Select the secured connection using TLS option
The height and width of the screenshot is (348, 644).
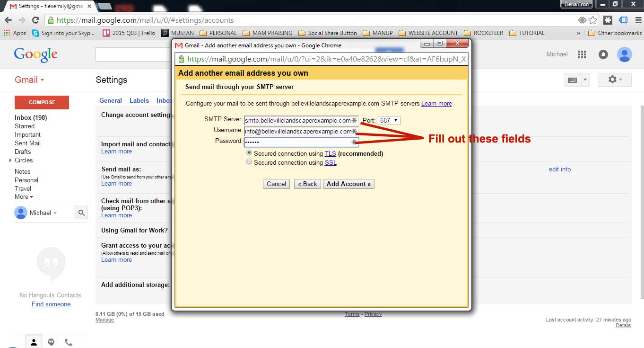[x=249, y=153]
